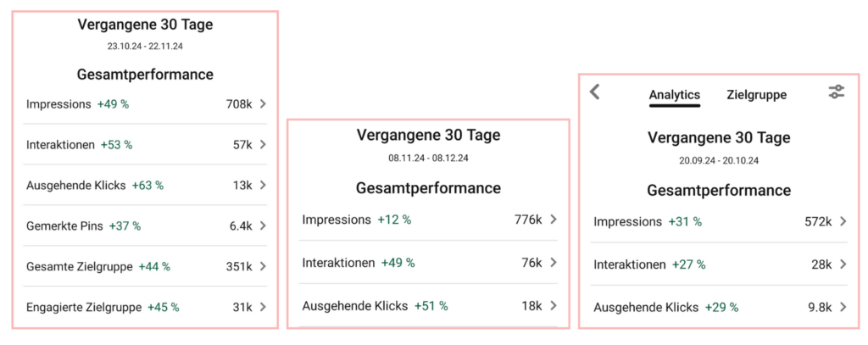Expand Impressions 776k details chevron

tap(554, 220)
